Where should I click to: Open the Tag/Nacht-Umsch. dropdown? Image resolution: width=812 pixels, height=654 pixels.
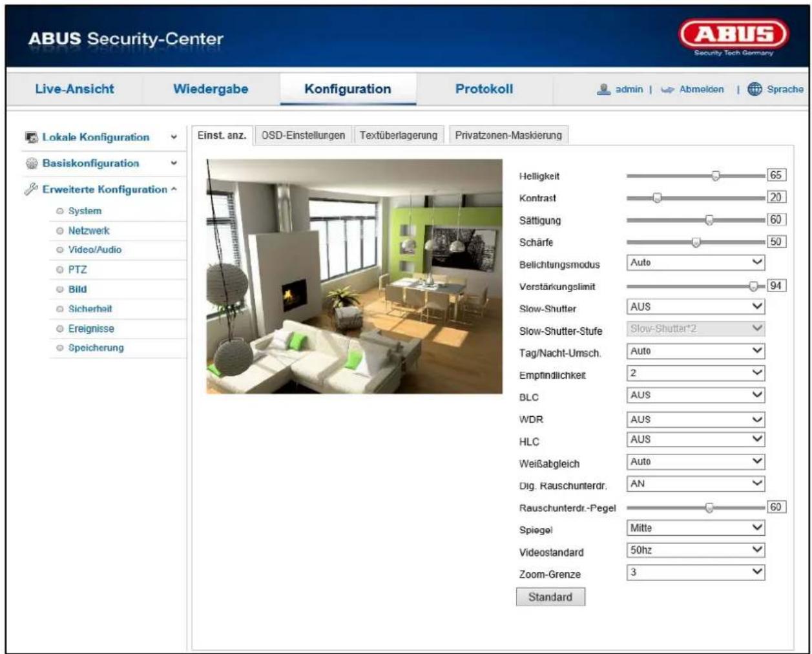coord(696,351)
